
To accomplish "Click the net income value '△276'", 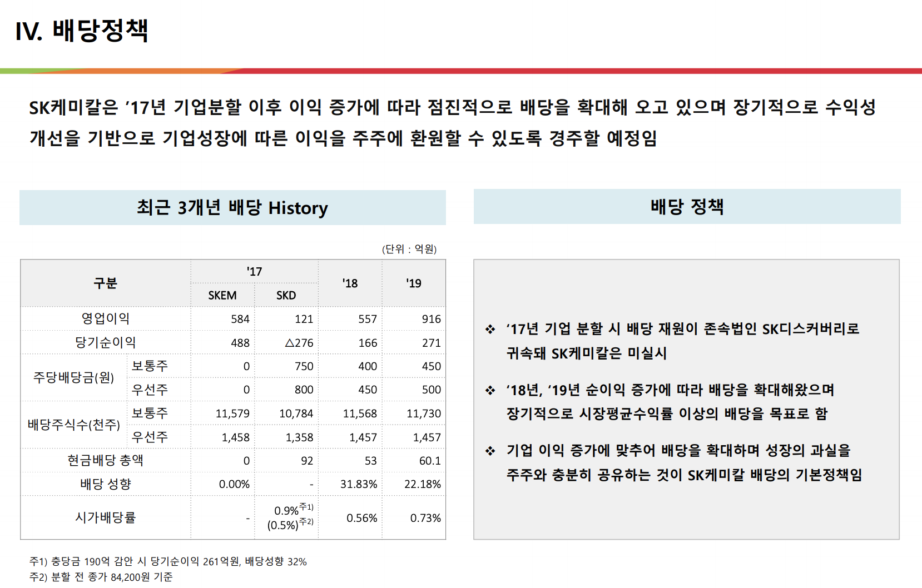I will 299,343.
